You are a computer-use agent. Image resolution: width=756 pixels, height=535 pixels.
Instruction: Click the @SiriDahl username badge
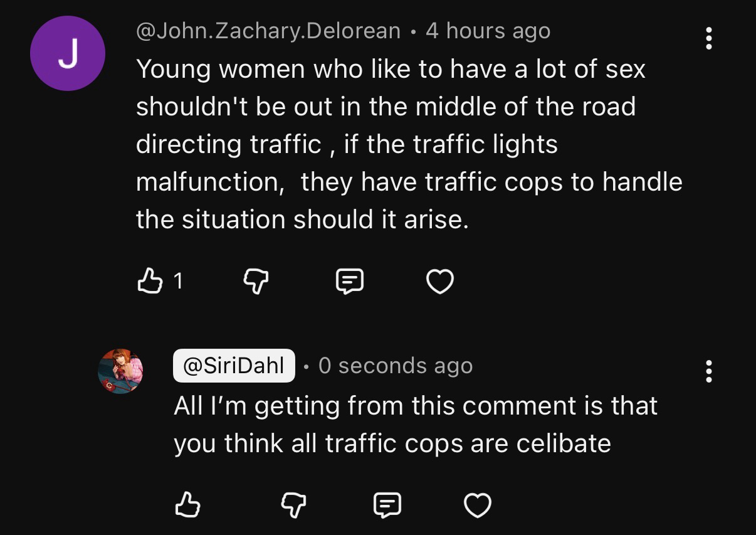click(x=234, y=365)
